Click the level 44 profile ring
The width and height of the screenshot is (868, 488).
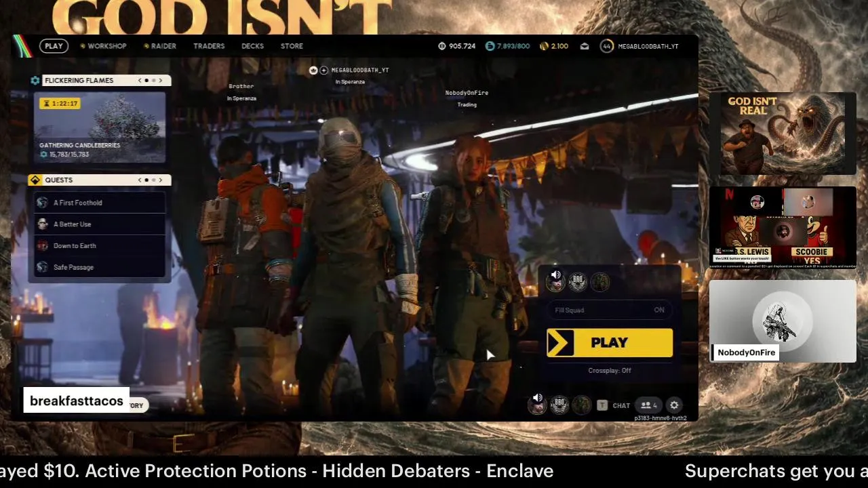(606, 46)
